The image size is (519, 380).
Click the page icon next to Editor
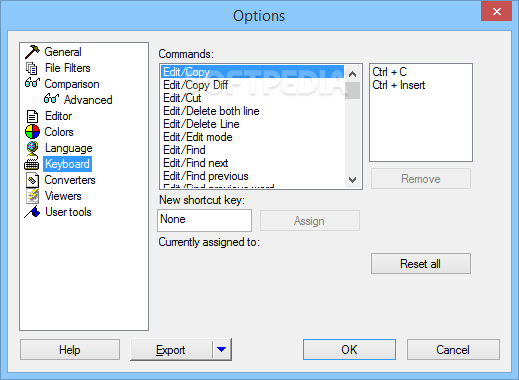(x=32, y=116)
